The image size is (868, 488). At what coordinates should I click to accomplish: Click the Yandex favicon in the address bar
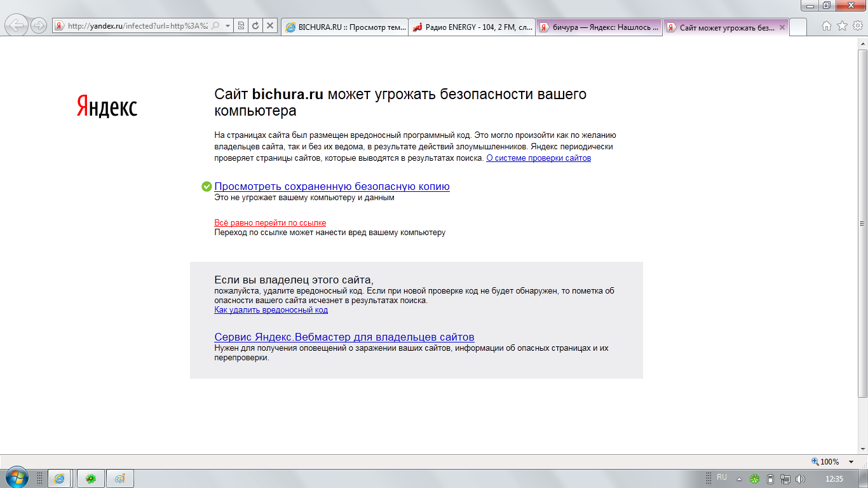pyautogui.click(x=59, y=26)
